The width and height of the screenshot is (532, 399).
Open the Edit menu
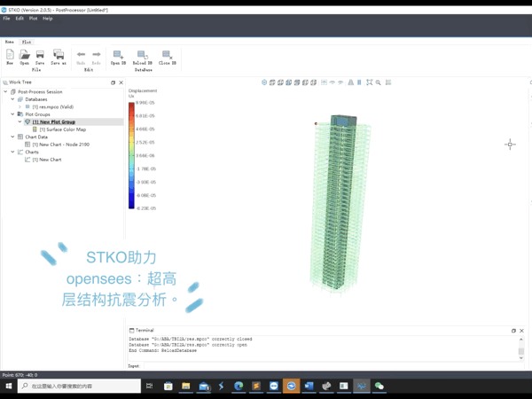click(x=20, y=19)
